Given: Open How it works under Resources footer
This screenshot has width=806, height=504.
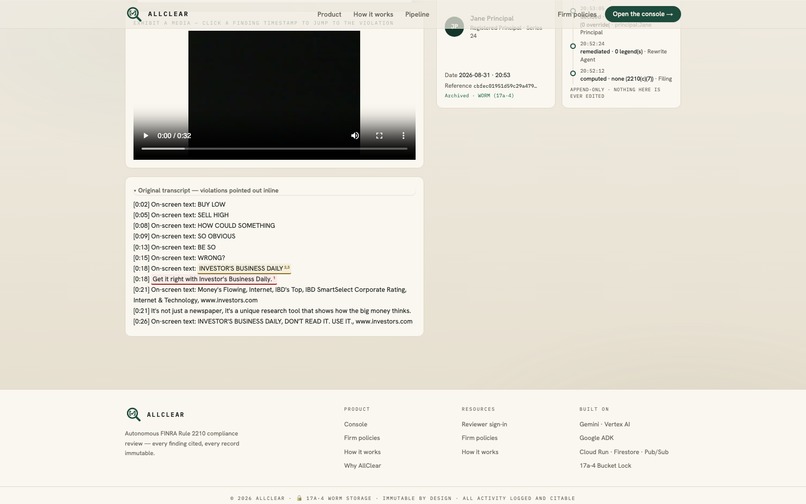Looking at the screenshot, I should (x=480, y=452).
